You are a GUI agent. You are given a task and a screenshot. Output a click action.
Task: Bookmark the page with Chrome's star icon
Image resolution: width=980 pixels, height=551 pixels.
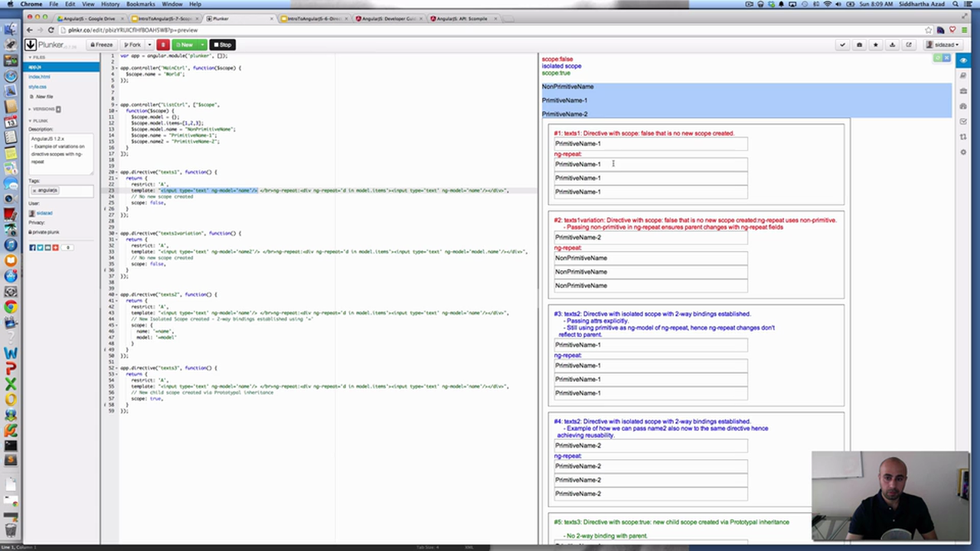(929, 30)
